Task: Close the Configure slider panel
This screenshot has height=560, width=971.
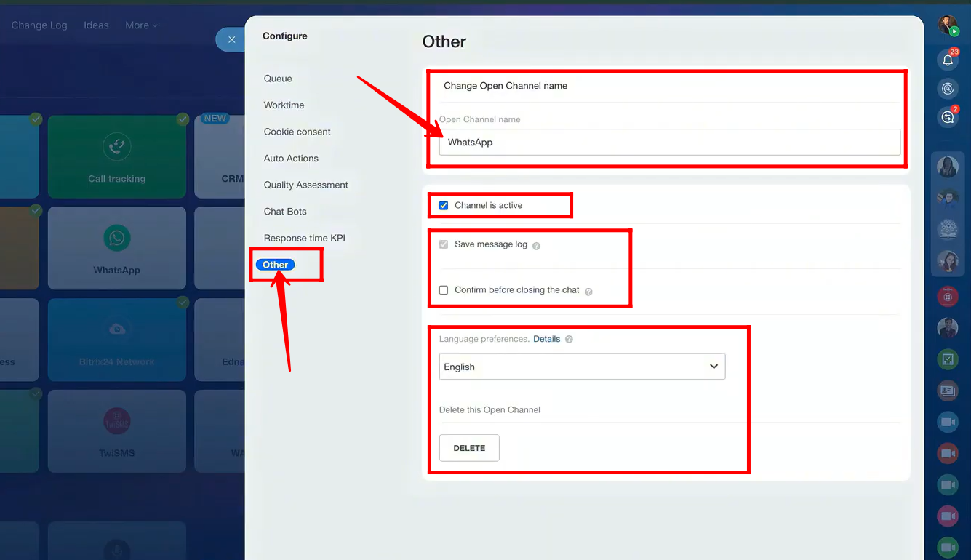Action: pyautogui.click(x=231, y=39)
